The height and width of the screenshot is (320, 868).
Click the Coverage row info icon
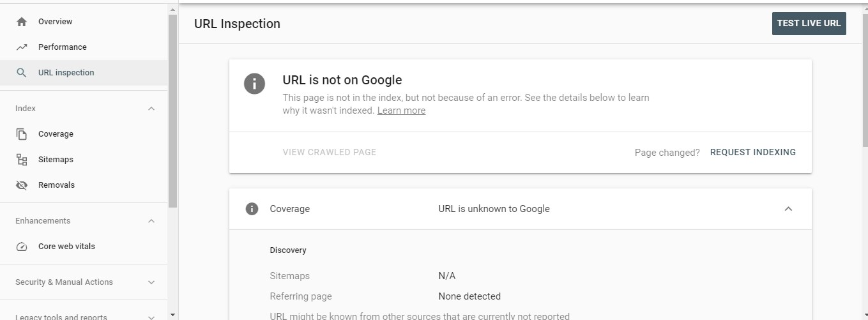coord(252,209)
